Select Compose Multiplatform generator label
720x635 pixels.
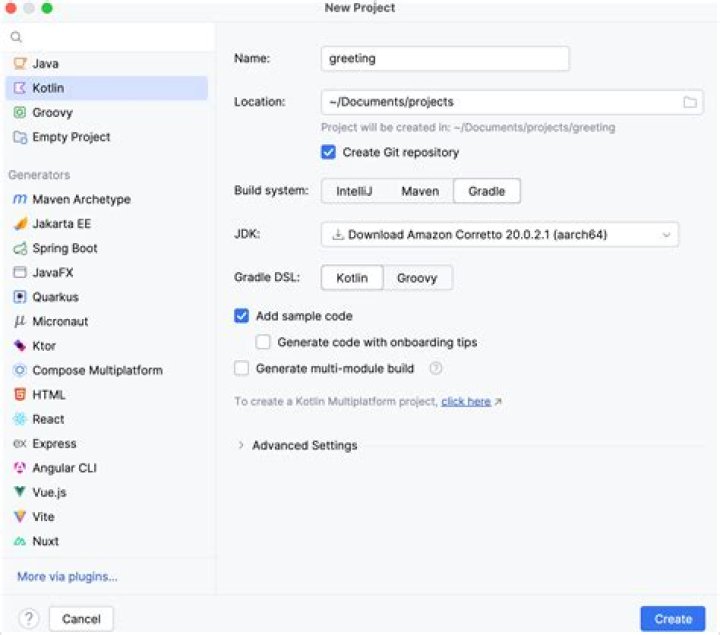pyautogui.click(x=97, y=370)
